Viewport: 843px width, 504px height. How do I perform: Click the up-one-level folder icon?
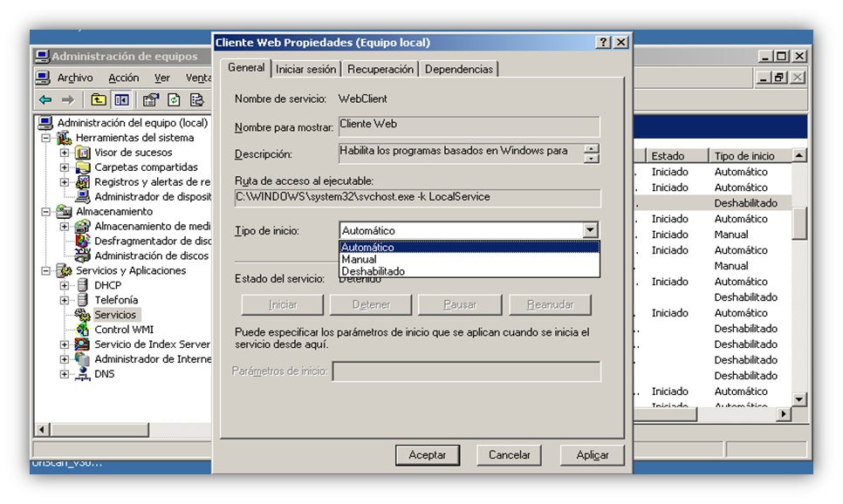tap(98, 100)
